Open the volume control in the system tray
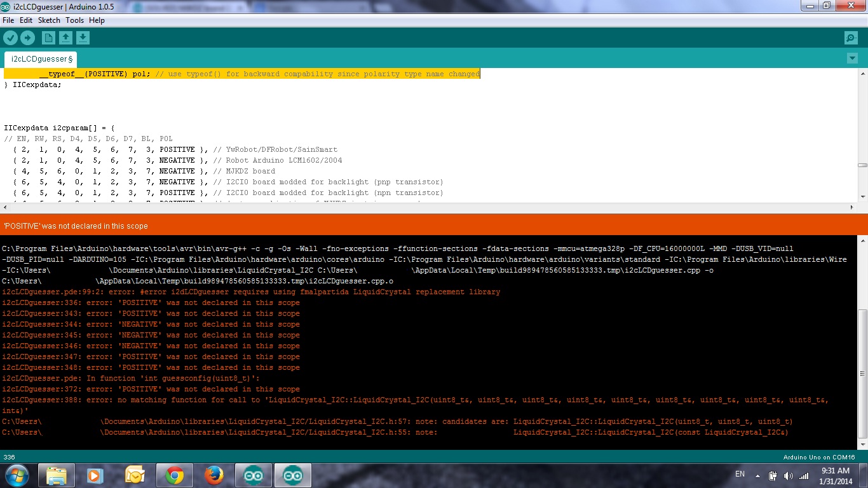 click(x=789, y=475)
